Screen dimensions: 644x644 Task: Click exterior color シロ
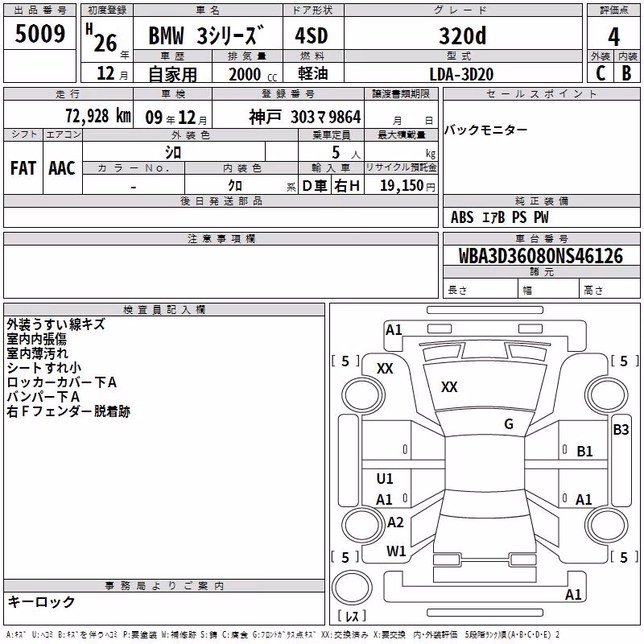click(173, 152)
